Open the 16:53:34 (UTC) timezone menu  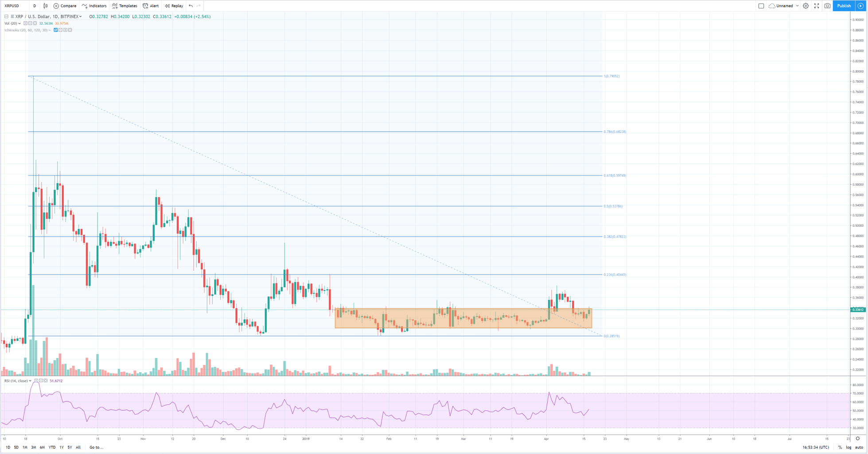pos(816,447)
